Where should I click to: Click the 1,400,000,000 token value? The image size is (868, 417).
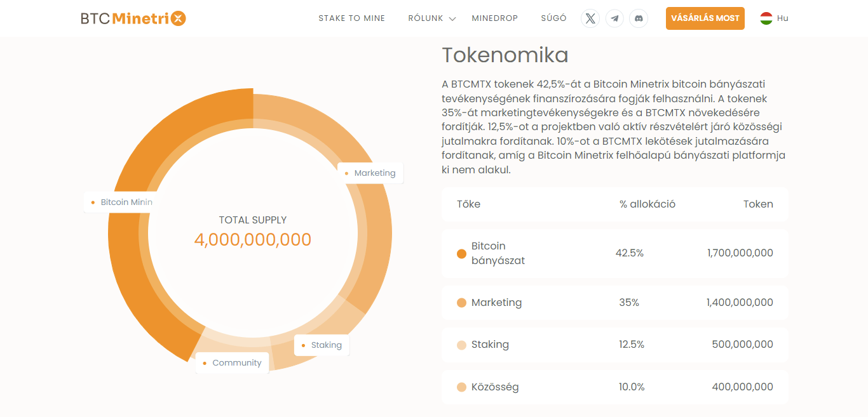click(x=740, y=303)
